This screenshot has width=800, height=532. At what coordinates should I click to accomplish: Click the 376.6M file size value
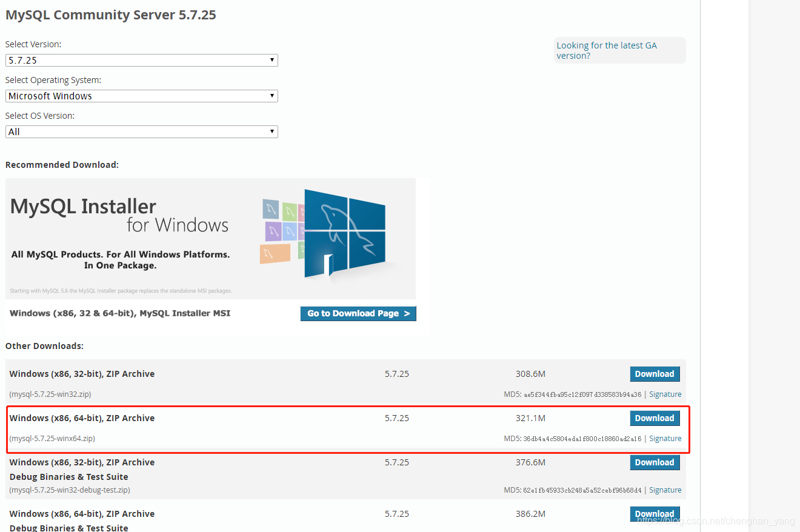530,462
